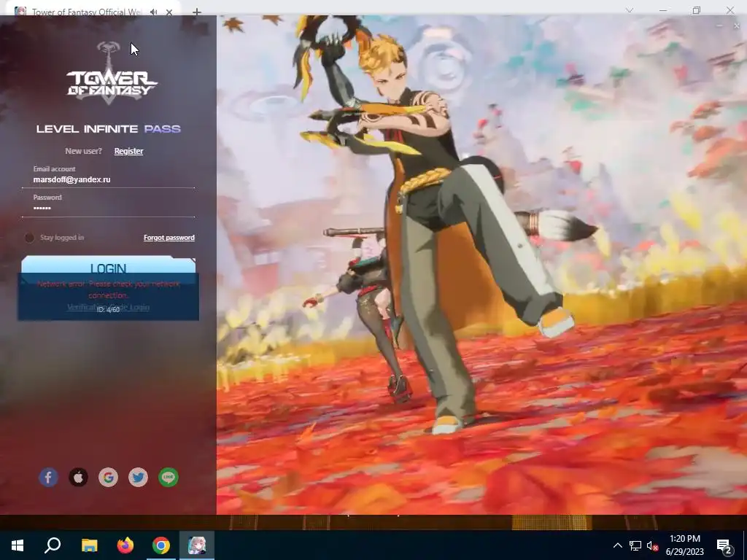Toggle the Stay logged in checkbox
747x560 pixels.
pyautogui.click(x=29, y=238)
